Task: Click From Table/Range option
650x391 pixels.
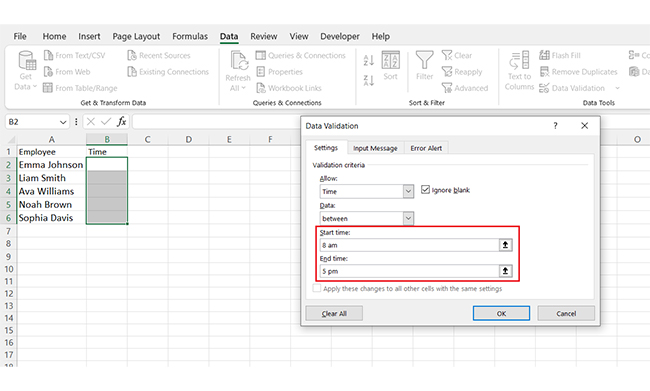Action: [80, 88]
